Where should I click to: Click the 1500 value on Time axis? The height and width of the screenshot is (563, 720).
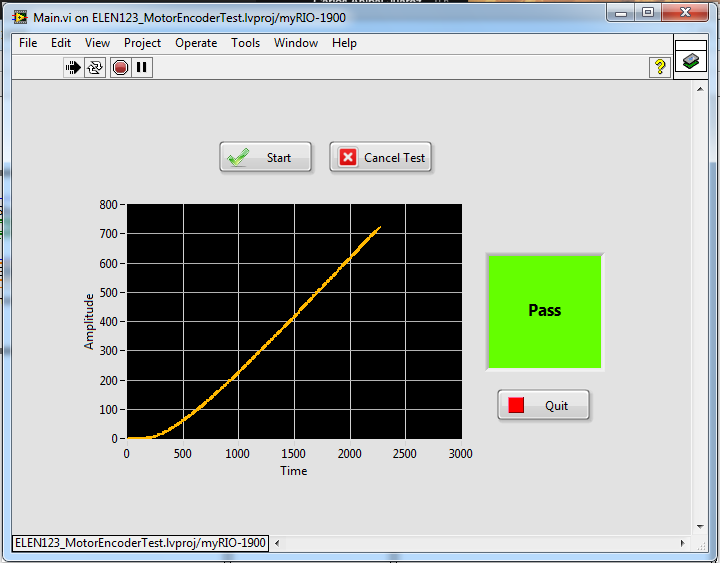[x=293, y=454]
